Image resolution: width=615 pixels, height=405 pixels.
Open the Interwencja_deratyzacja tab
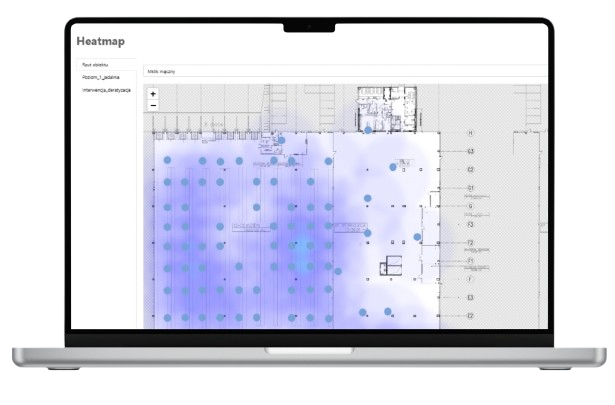(x=106, y=90)
